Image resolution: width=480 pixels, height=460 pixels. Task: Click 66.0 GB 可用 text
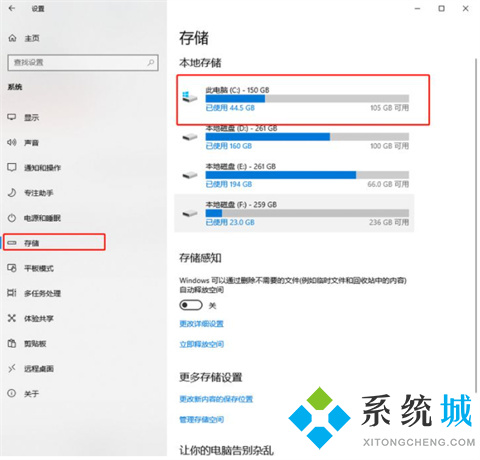[388, 184]
